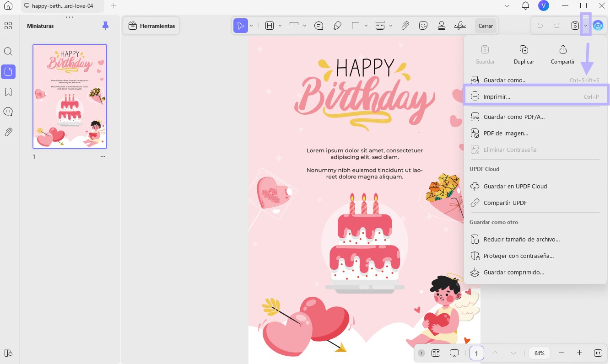Open the sticker tool
Viewport: 610px width, 364px height.
tap(423, 26)
